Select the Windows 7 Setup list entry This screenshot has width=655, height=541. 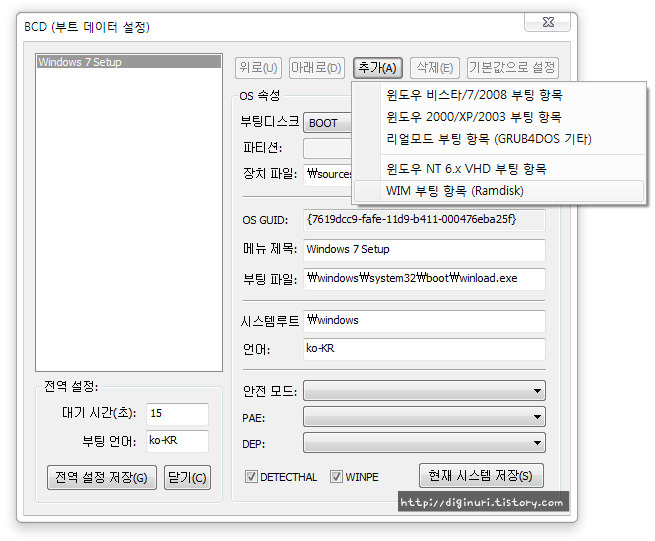pyautogui.click(x=129, y=62)
